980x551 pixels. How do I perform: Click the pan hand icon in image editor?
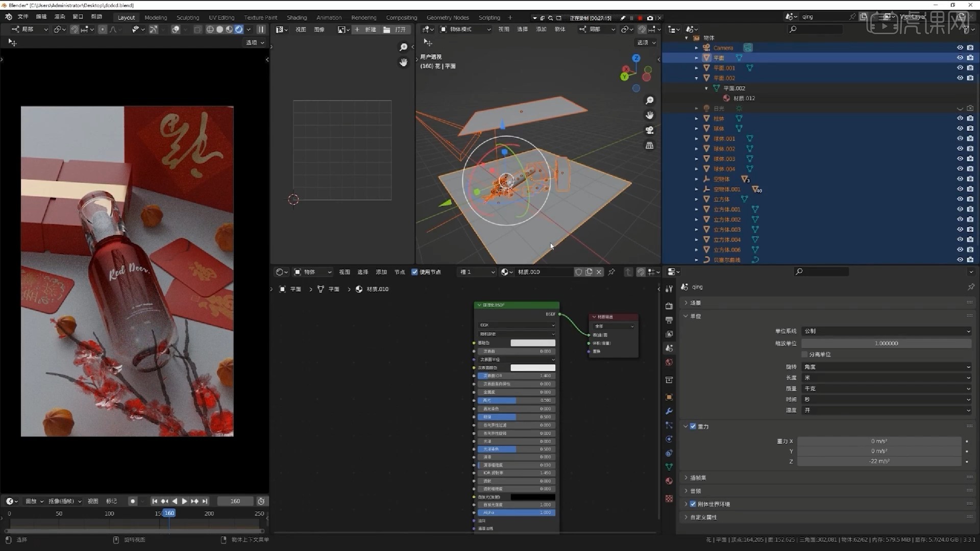click(404, 62)
